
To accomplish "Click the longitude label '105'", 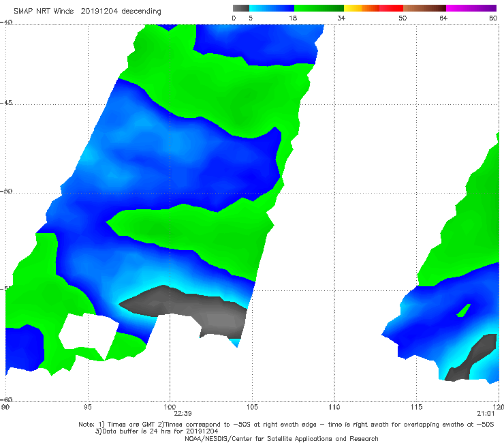I will (252, 408).
